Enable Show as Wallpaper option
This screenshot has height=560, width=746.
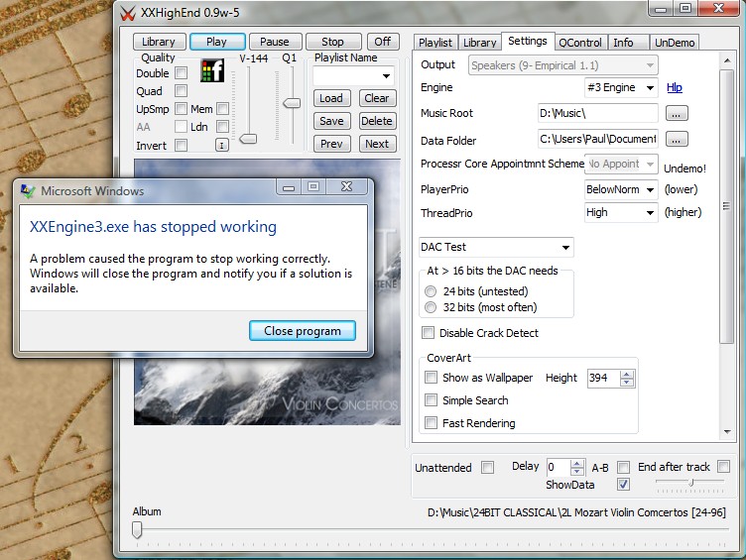point(432,377)
